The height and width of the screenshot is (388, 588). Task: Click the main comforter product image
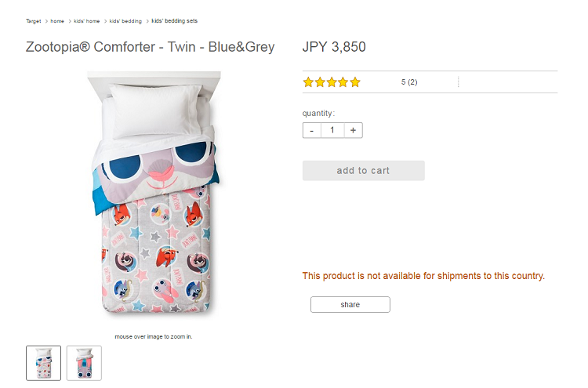154,193
